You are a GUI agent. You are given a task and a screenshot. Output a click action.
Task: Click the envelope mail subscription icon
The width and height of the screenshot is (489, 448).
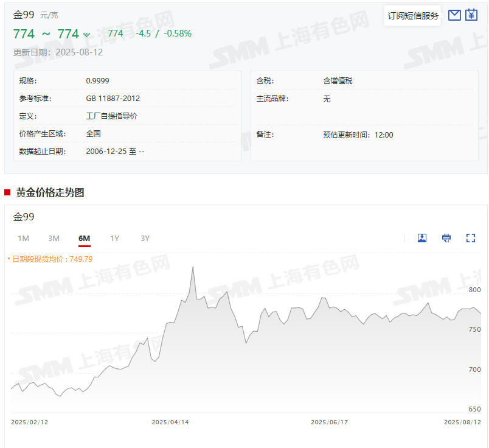(x=454, y=15)
